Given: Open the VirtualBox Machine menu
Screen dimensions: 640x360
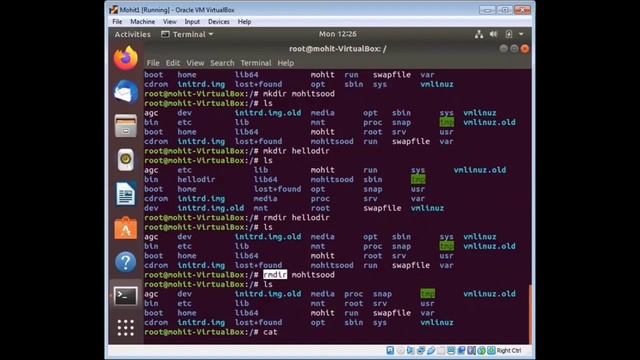Looking at the screenshot, I should 142,22.
